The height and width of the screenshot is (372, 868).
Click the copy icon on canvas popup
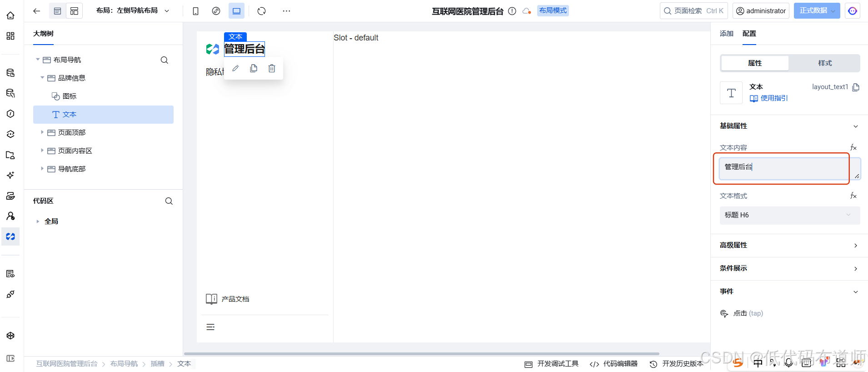click(x=254, y=68)
